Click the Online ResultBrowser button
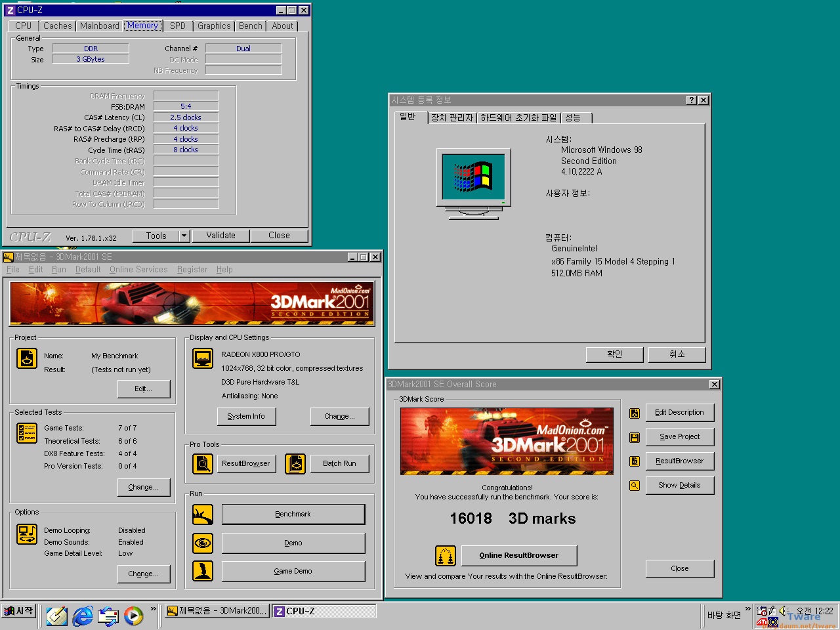 pos(519,556)
